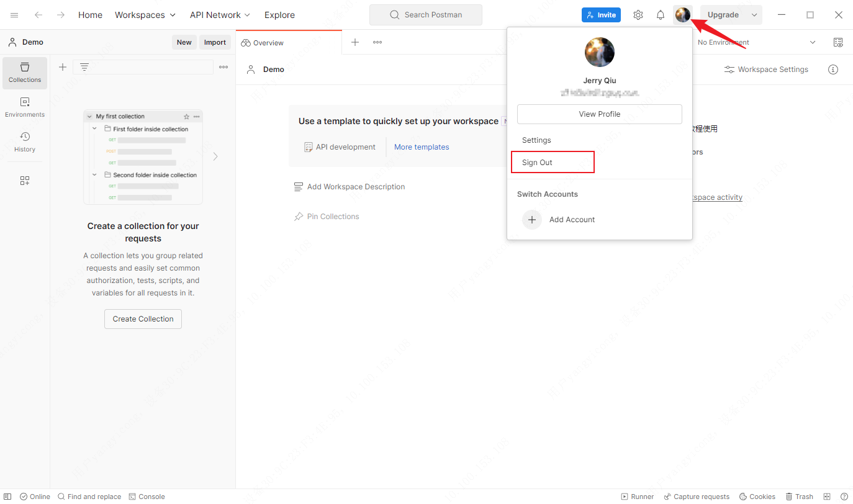The height and width of the screenshot is (504, 853).
Task: Switch to the Overview tab
Action: pyautogui.click(x=289, y=43)
